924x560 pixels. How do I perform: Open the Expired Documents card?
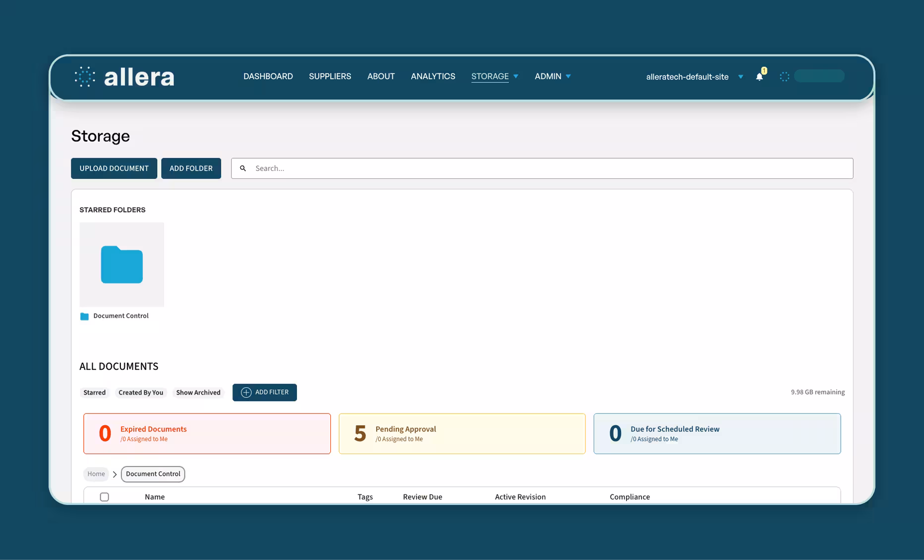207,434
